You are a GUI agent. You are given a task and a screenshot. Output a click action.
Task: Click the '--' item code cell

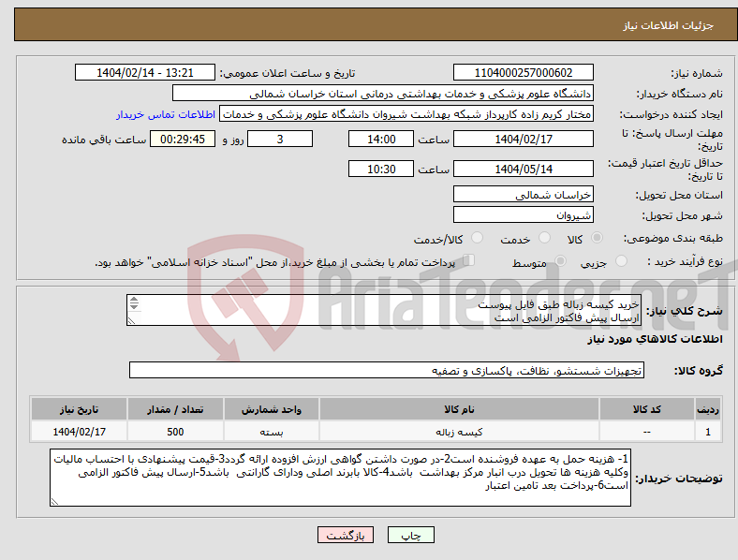(647, 432)
